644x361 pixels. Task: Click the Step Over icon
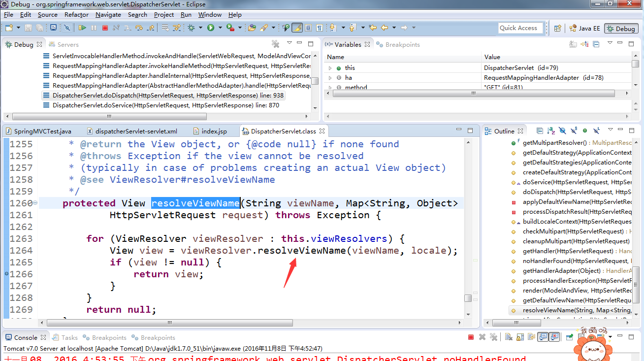pos(139,28)
